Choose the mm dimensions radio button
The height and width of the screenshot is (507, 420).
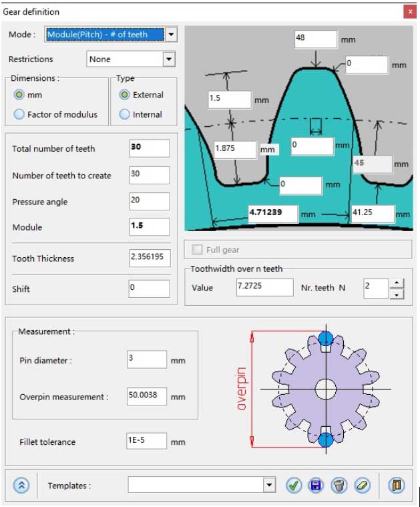pyautogui.click(x=19, y=95)
